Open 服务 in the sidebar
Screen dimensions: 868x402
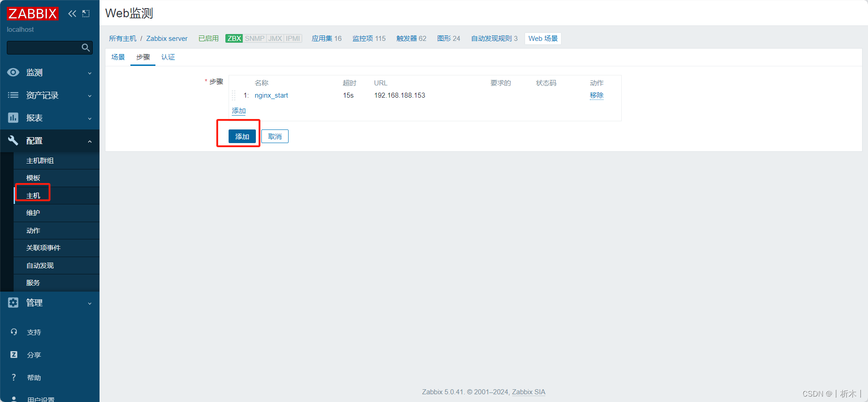[56, 283]
